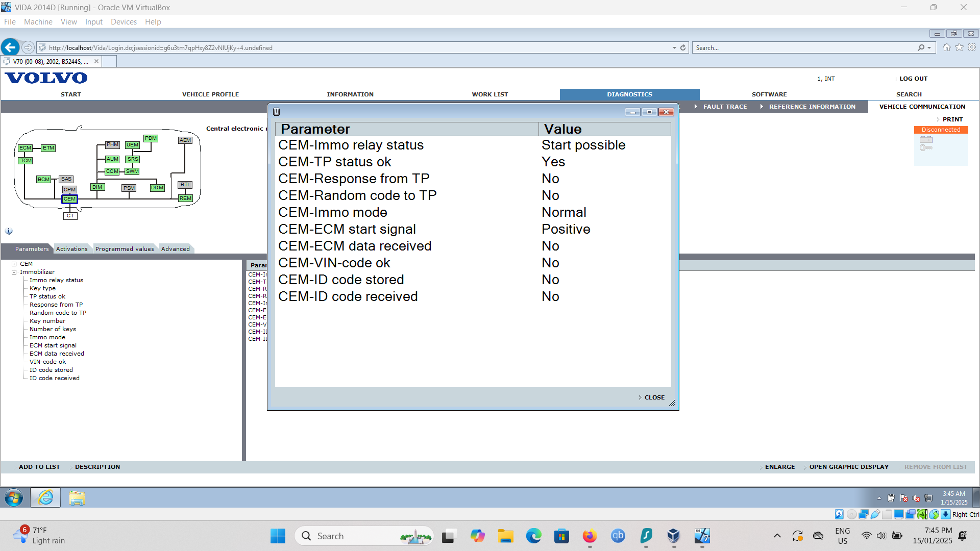Select VEHICLE COMMUNICATION submenu item
This screenshot has height=551, width=980.
coord(922,107)
